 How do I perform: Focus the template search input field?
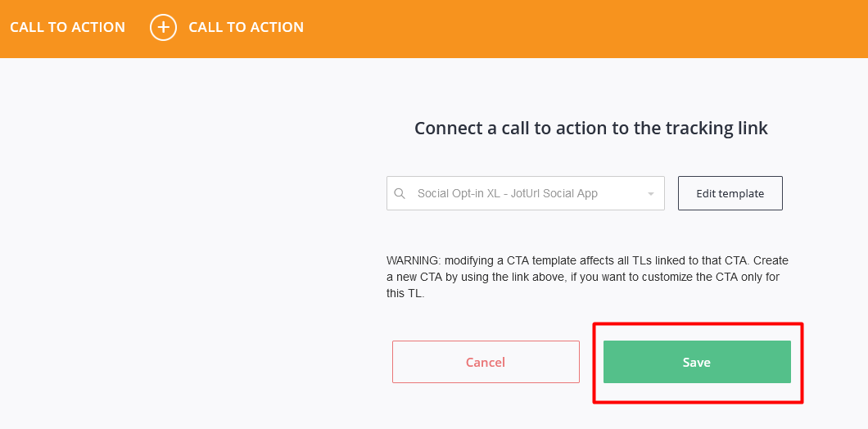coord(526,194)
